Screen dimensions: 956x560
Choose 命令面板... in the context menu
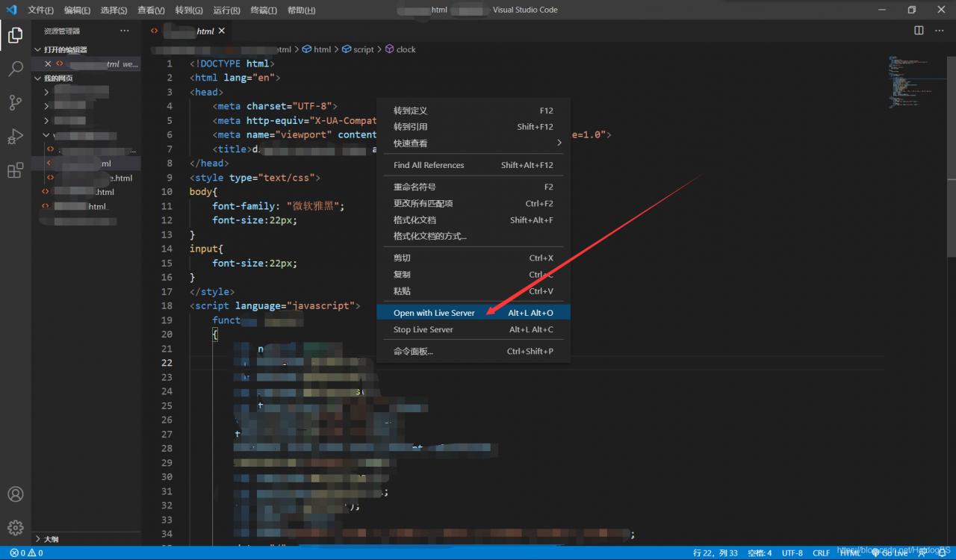pyautogui.click(x=474, y=351)
